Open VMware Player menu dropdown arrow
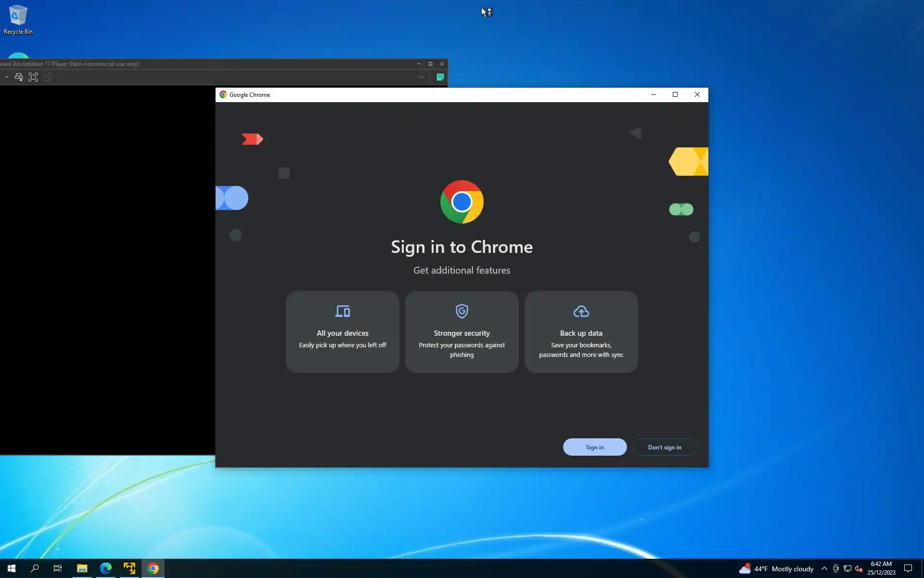Viewport: 924px width, 578px height. coord(7,77)
